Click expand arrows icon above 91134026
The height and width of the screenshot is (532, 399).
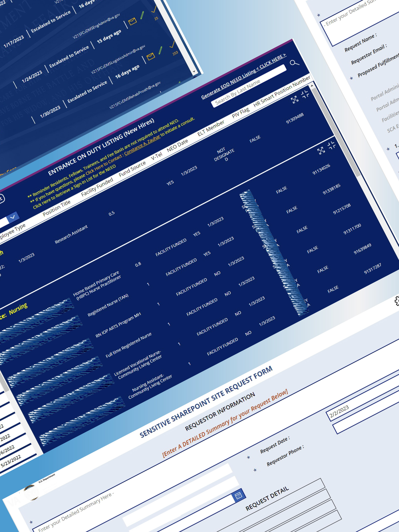point(321,151)
